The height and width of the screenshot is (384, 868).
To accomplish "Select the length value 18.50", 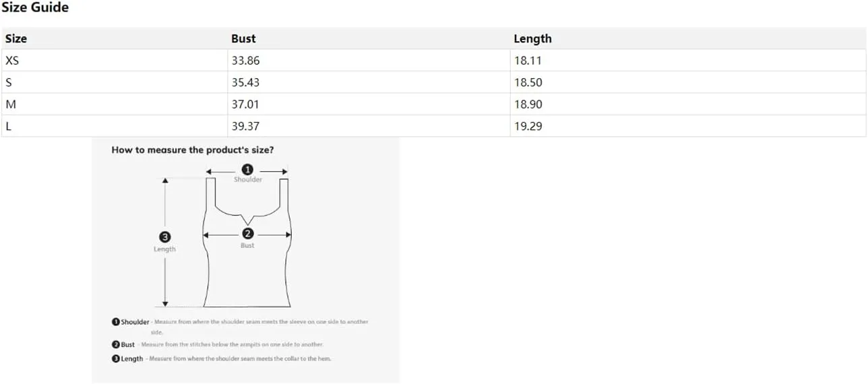I will (x=528, y=82).
